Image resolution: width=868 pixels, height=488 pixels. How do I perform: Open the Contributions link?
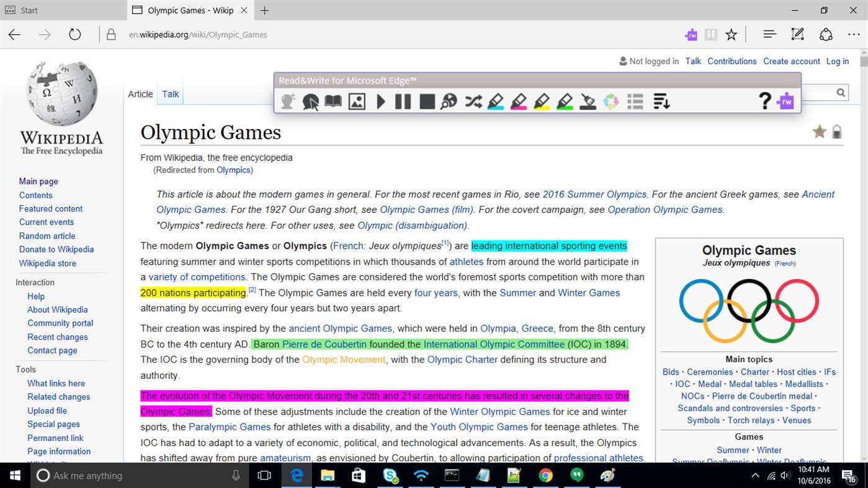click(x=732, y=61)
